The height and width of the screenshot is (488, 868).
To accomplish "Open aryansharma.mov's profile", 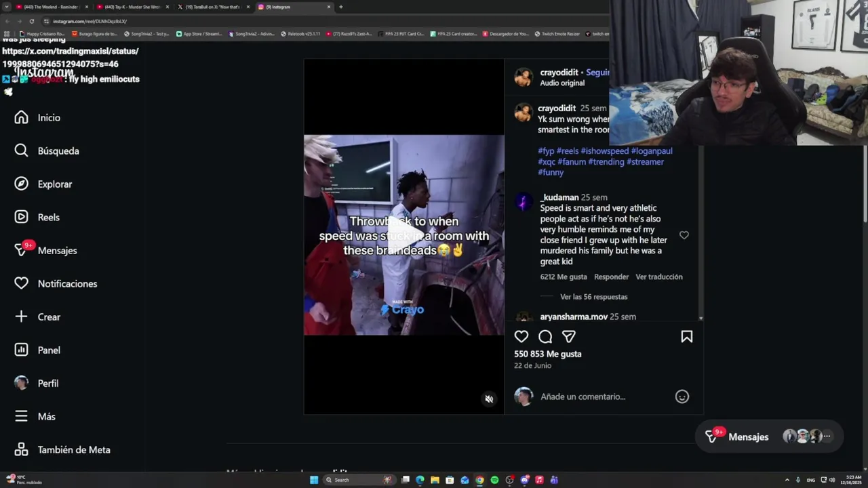I will click(574, 317).
